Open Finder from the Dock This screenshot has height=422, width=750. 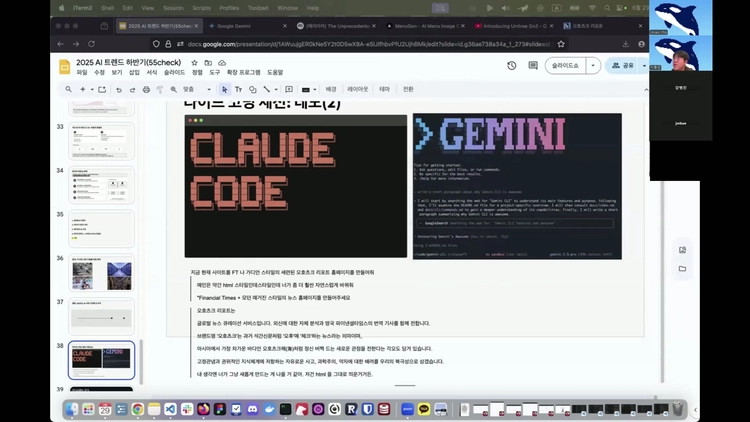(72, 409)
